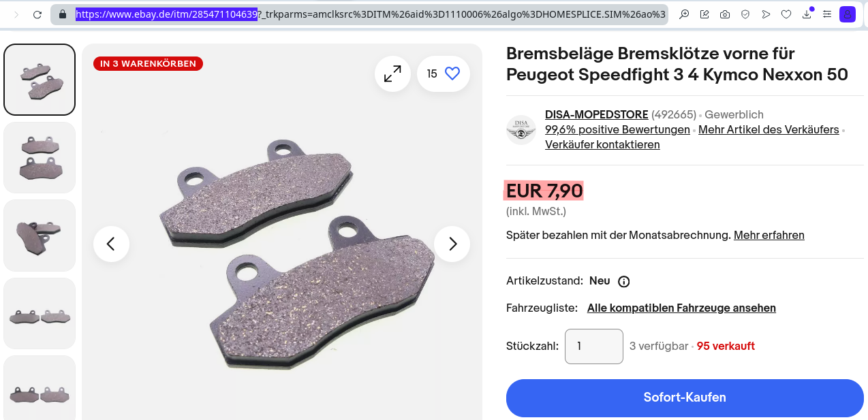
Task: Show next product image with right arrow
Action: point(452,244)
